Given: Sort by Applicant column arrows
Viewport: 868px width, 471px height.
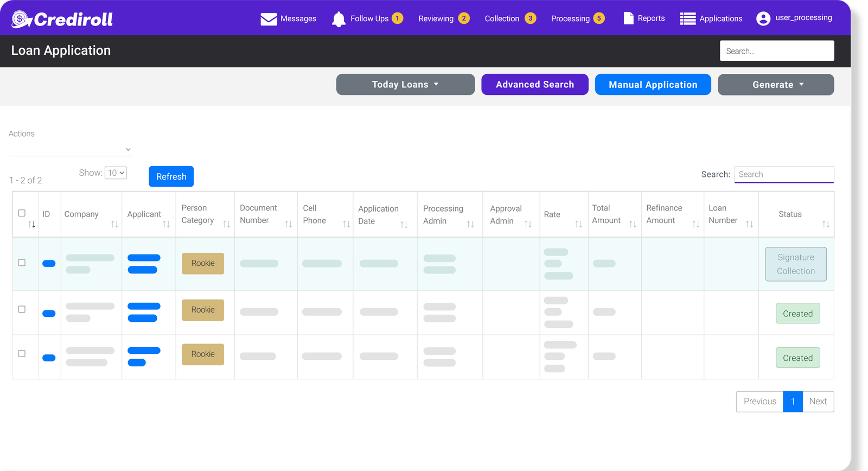Looking at the screenshot, I should tap(166, 224).
